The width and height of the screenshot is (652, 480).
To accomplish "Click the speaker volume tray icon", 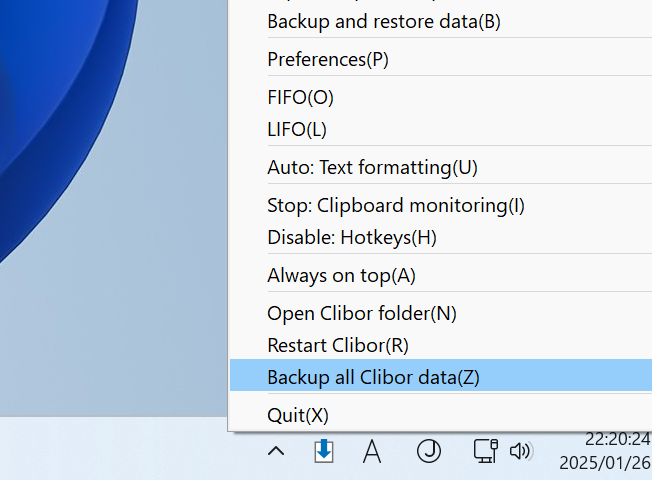I will (x=520, y=451).
